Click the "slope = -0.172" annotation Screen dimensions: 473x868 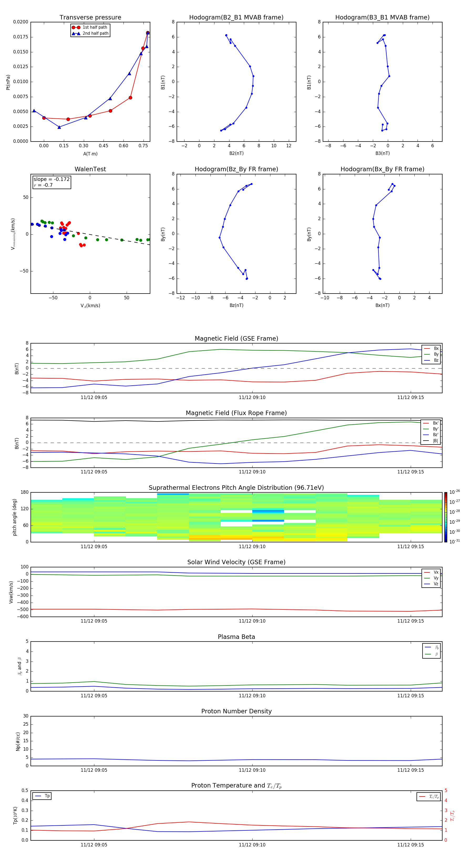tap(52, 179)
